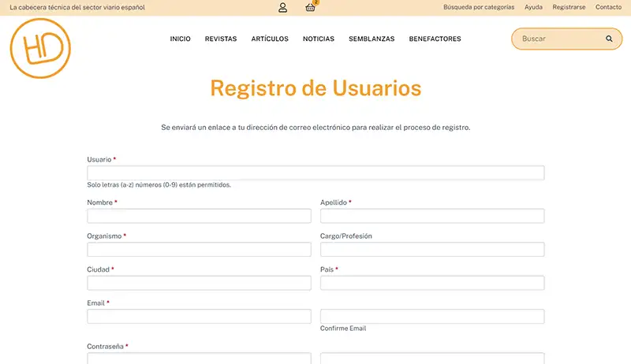Select the Nombre input field
Viewport: 631px width, 364px height.
coord(199,216)
